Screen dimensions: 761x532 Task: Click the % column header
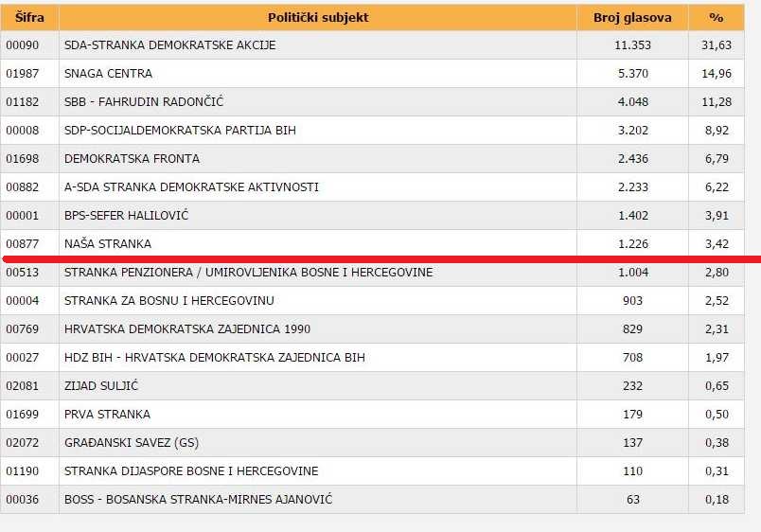[717, 17]
